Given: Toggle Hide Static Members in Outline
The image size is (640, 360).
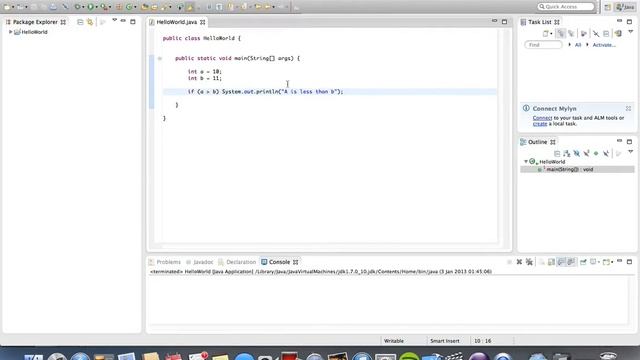Looking at the screenshot, I should (x=587, y=153).
